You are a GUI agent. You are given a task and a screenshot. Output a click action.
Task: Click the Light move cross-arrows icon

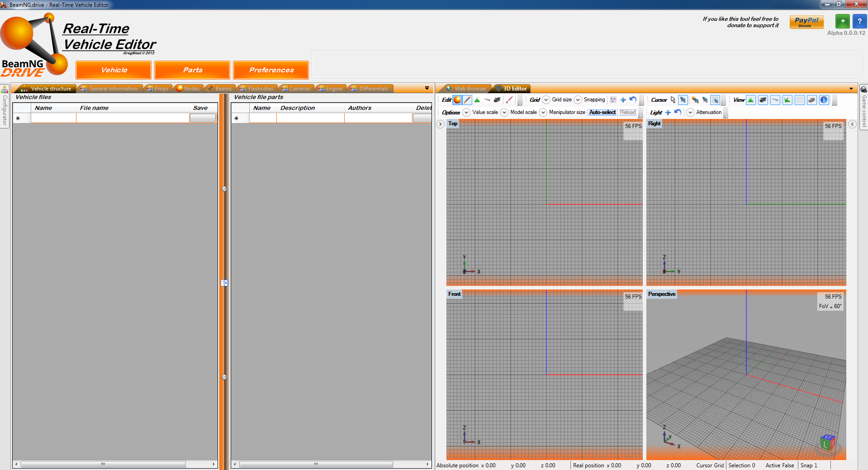point(668,113)
